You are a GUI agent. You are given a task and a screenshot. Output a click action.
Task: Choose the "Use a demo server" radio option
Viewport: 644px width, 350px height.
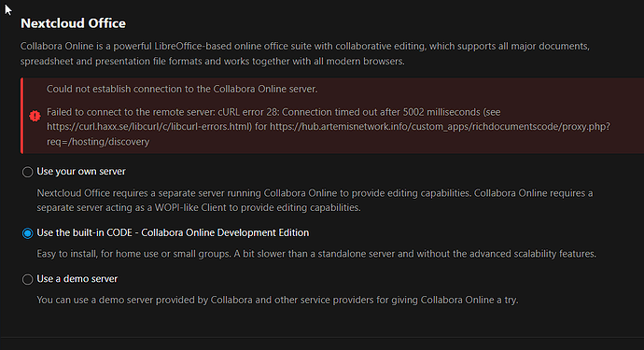(27, 279)
